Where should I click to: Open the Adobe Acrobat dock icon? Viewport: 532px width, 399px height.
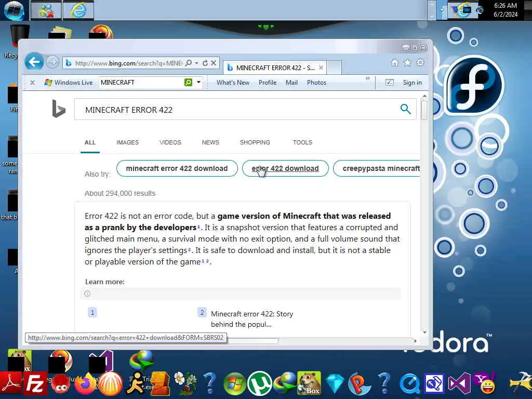coord(10,384)
